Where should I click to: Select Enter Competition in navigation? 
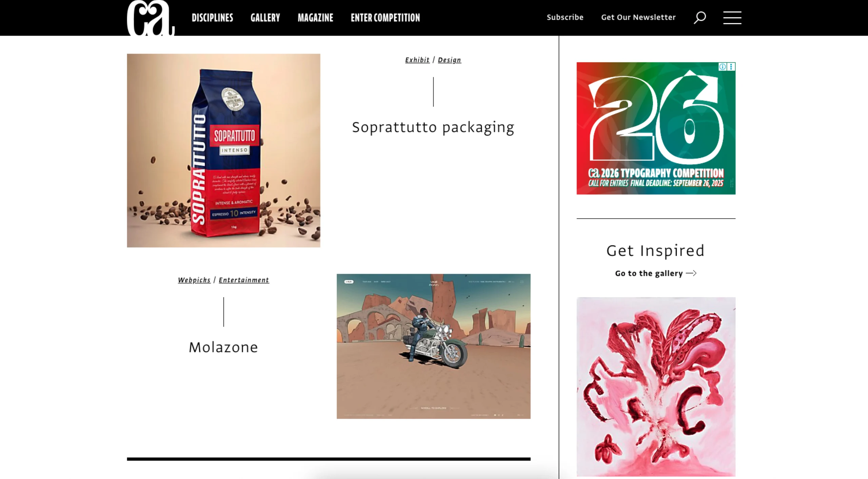385,18
